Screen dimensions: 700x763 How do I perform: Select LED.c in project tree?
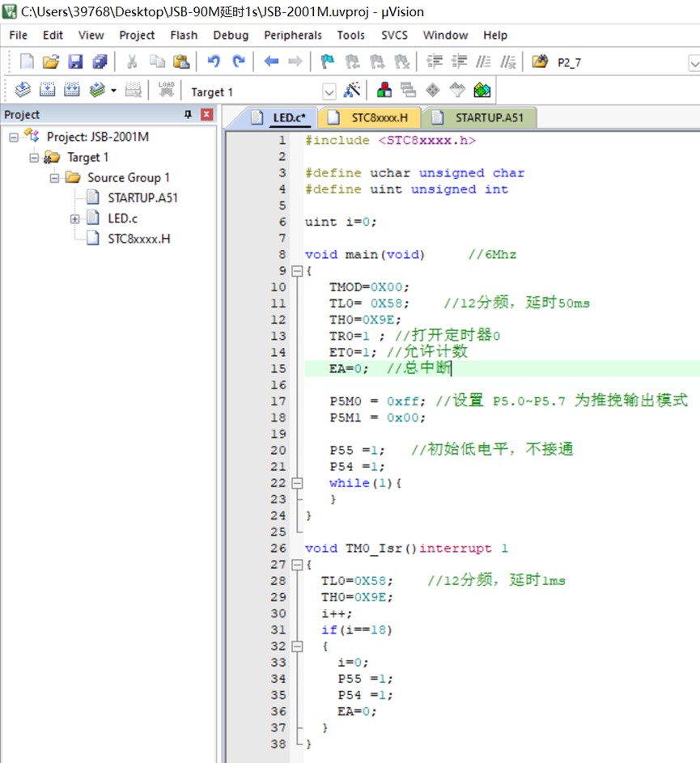tap(122, 218)
